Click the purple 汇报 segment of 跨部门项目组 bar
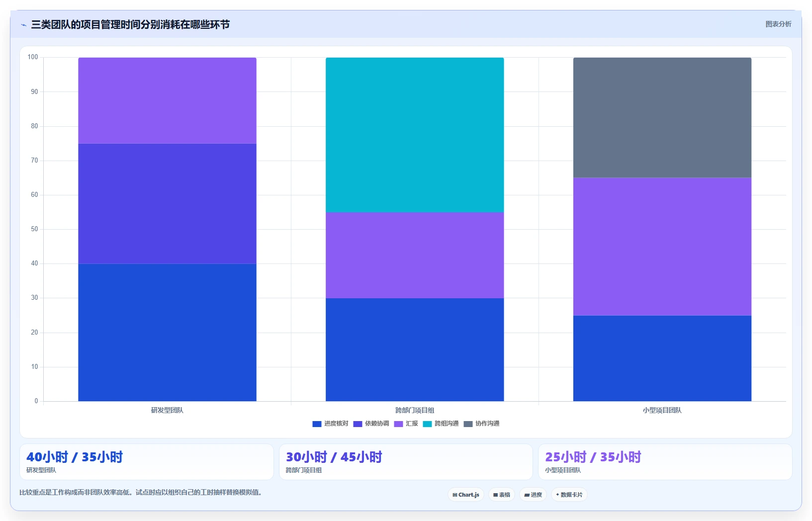Screen dimensions: 812x521 tap(415, 255)
